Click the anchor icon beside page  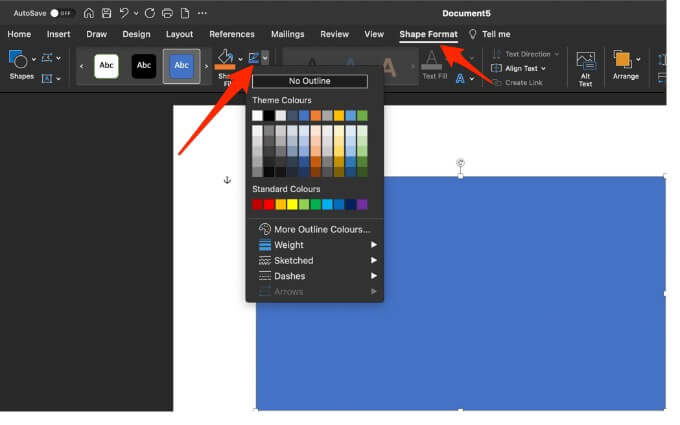point(227,180)
